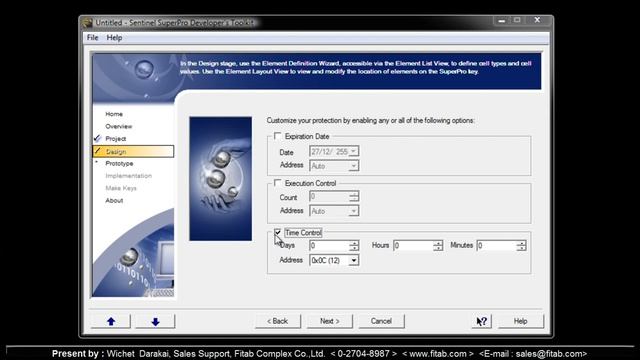This screenshot has height=360, width=640.
Task: Enable the Expiration Date checkbox
Action: click(x=278, y=136)
